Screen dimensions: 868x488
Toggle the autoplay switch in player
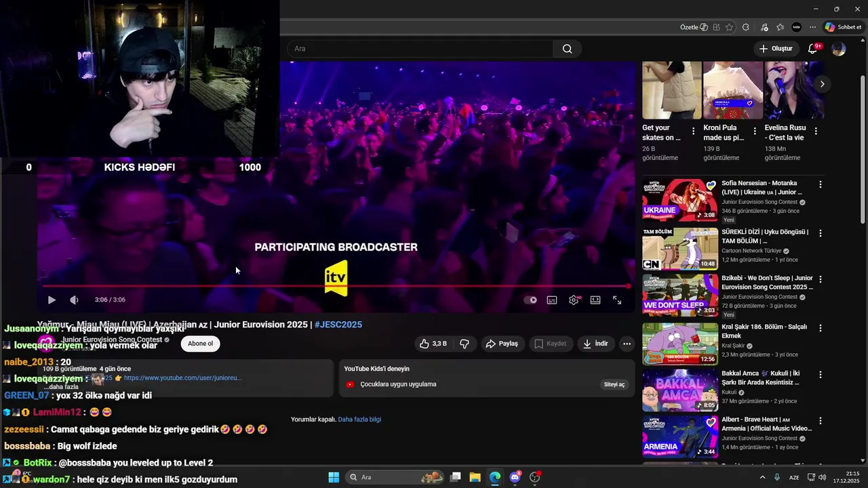click(530, 300)
